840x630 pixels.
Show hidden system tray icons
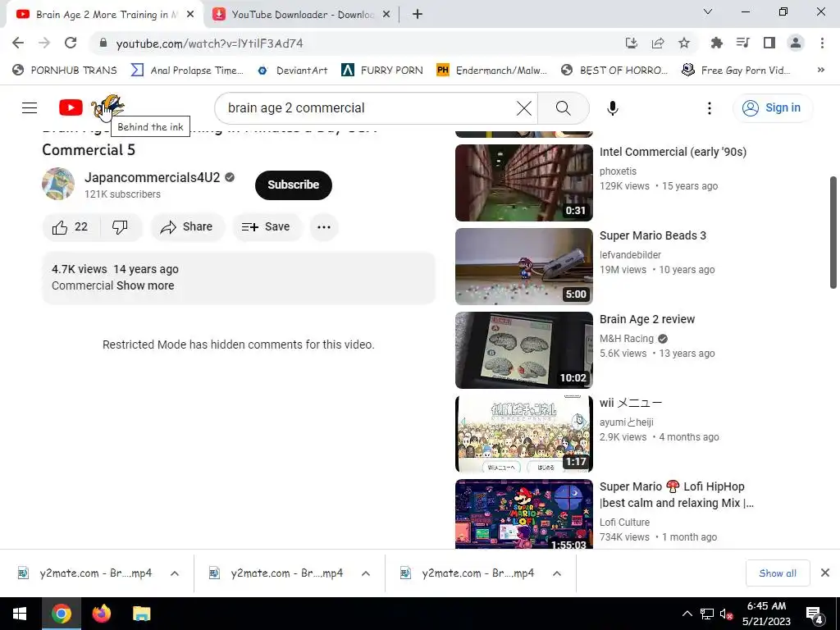(x=687, y=614)
